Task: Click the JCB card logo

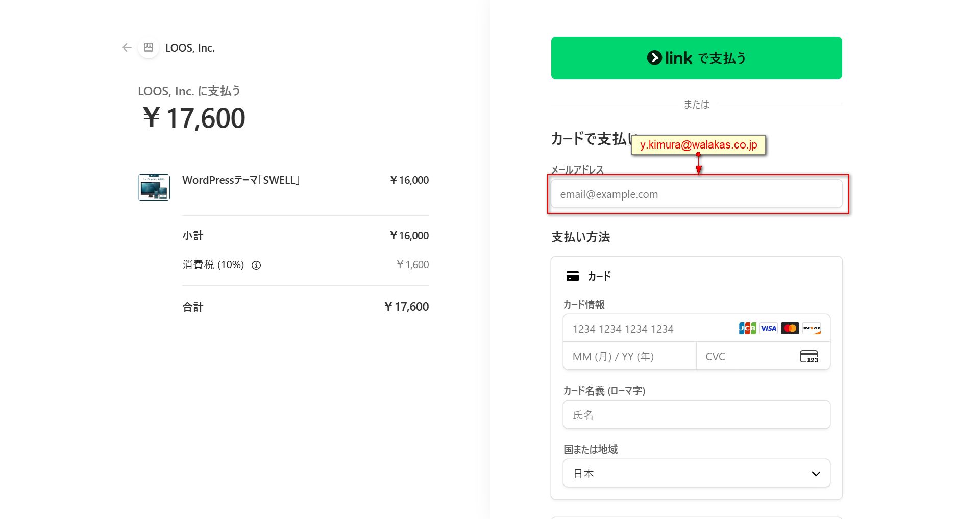Action: (x=747, y=328)
